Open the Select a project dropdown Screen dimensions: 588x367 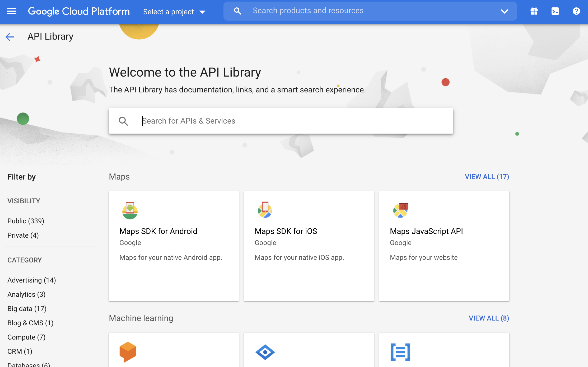tap(174, 12)
